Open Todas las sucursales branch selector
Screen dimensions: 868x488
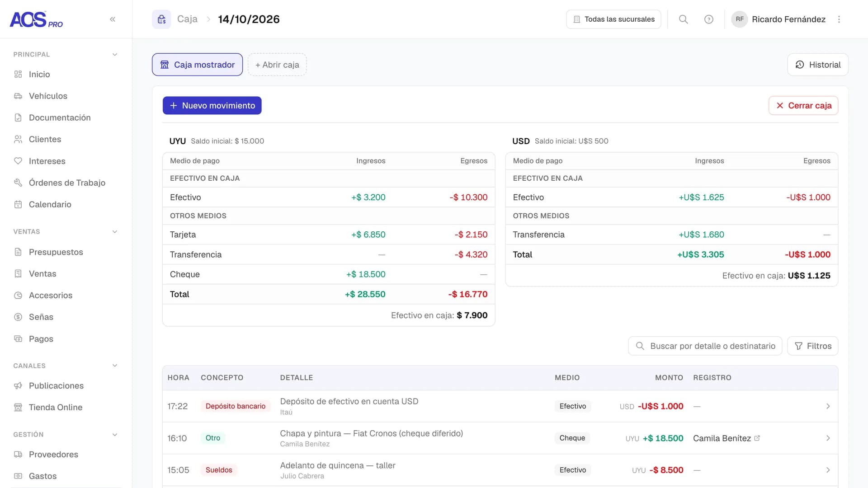coord(613,19)
